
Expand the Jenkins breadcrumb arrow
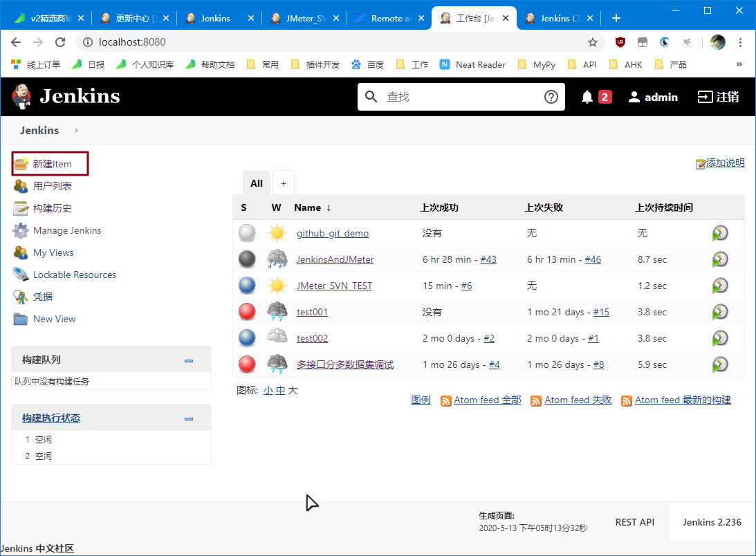coord(76,130)
